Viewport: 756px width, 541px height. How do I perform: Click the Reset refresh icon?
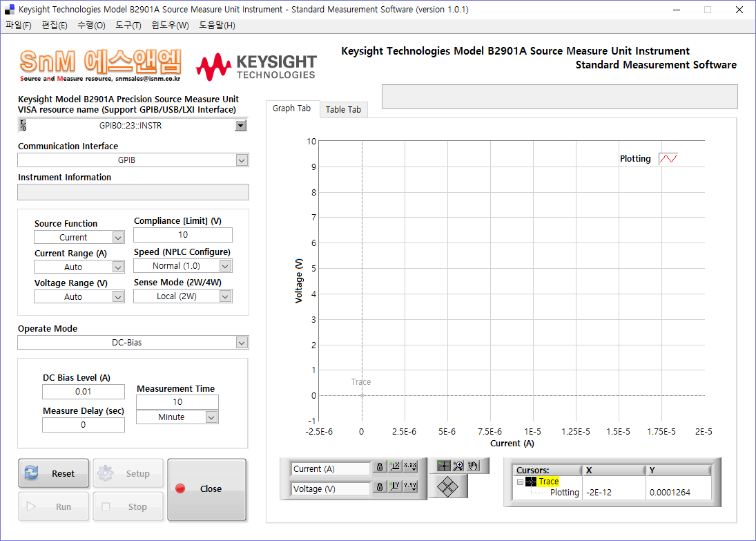(32, 473)
